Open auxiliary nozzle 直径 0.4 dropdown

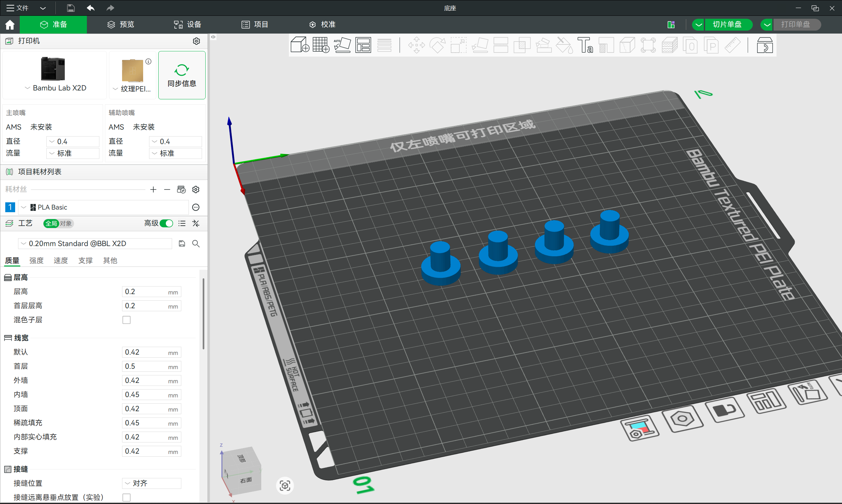(x=175, y=141)
